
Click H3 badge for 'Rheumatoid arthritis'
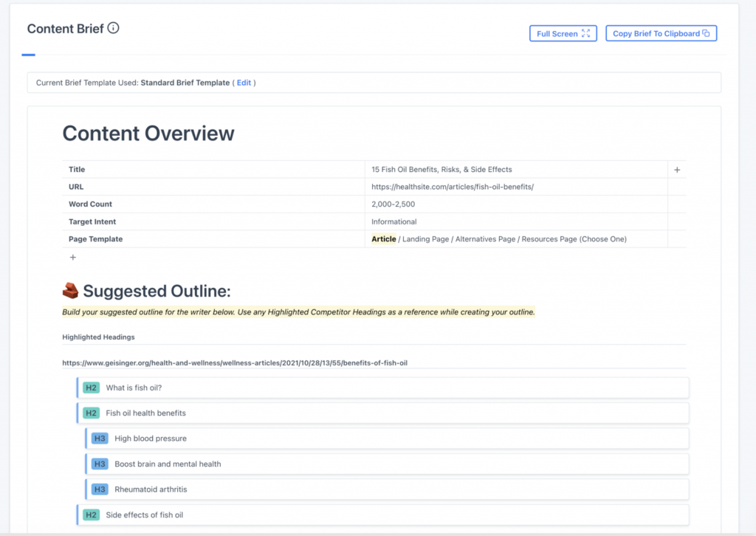[100, 489]
